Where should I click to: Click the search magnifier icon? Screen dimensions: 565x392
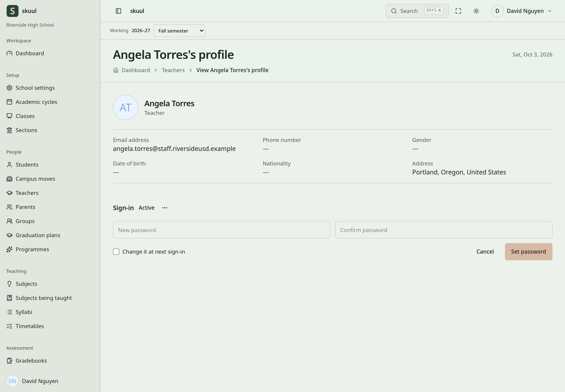point(394,11)
